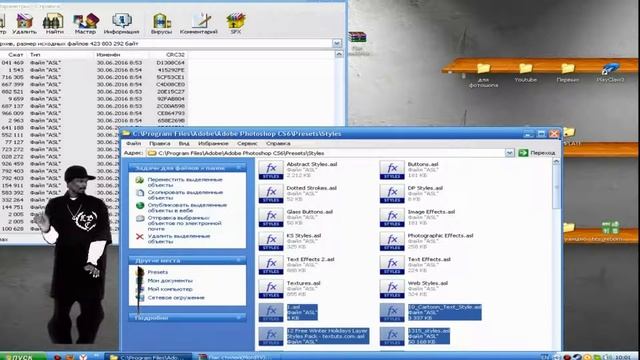The image size is (640, 360).
Task: Select the Photographic Effects.asl file
Action: click(427, 241)
